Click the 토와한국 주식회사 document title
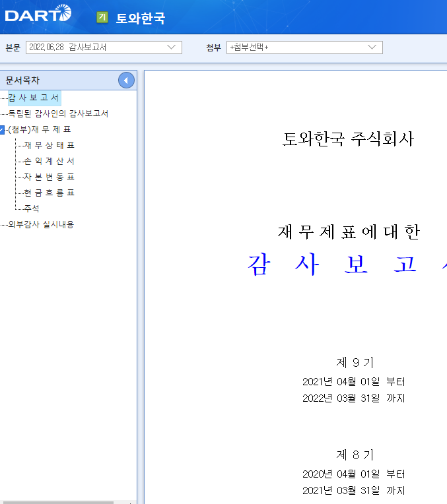The image size is (447, 504). pyautogui.click(x=348, y=139)
